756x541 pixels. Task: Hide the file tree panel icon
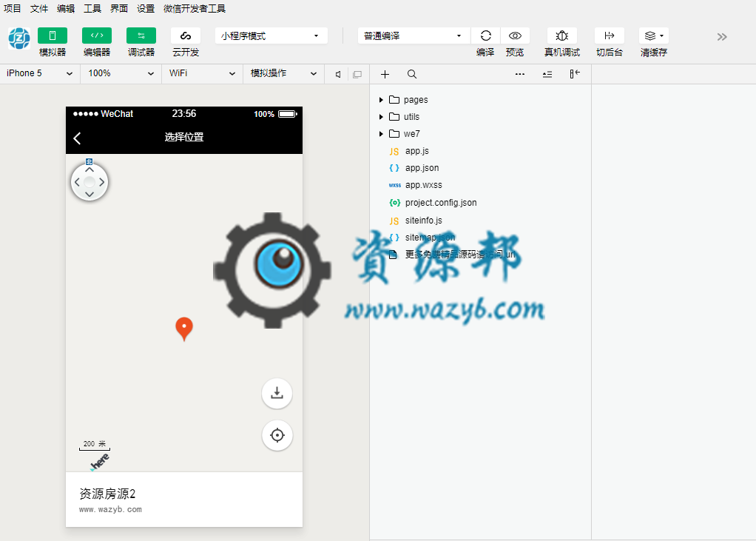click(575, 74)
